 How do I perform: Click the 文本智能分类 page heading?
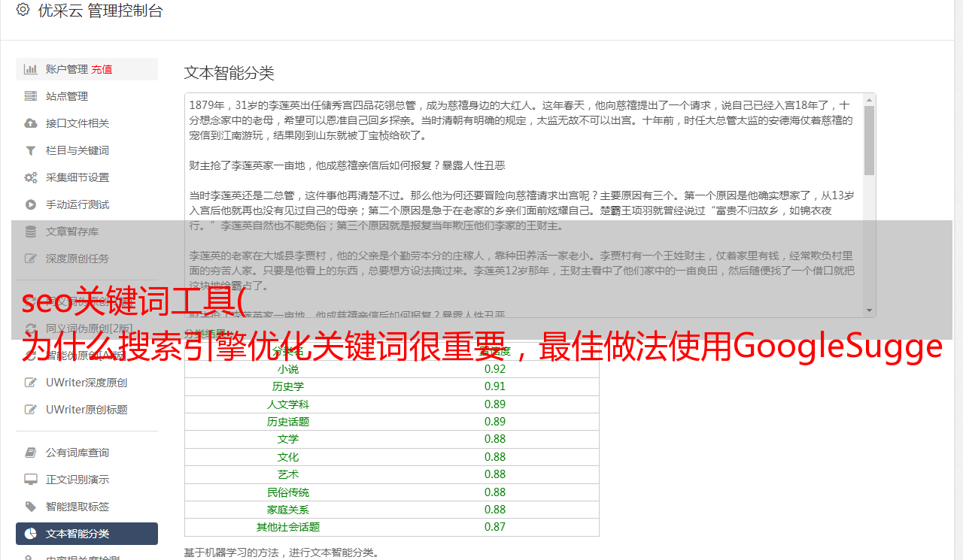pos(229,73)
